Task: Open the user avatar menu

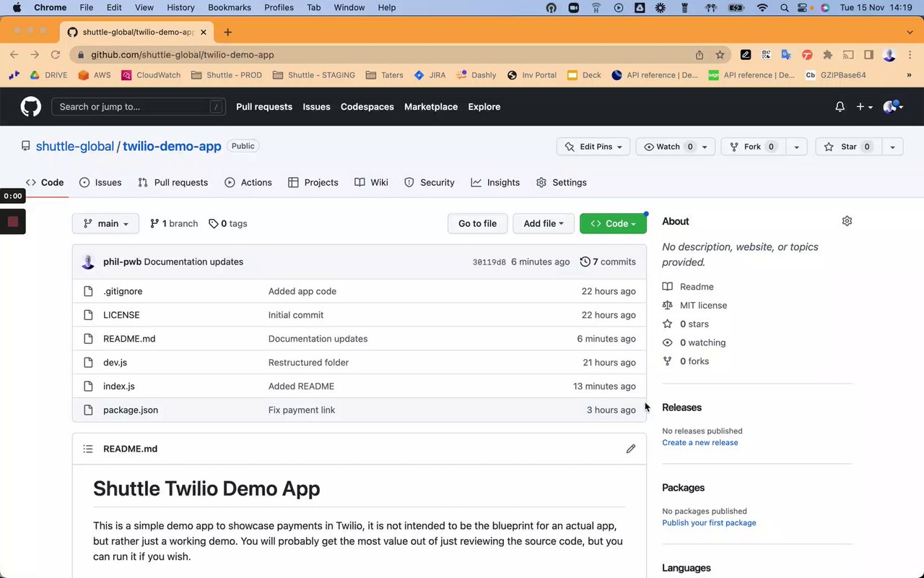Action: 893,107
